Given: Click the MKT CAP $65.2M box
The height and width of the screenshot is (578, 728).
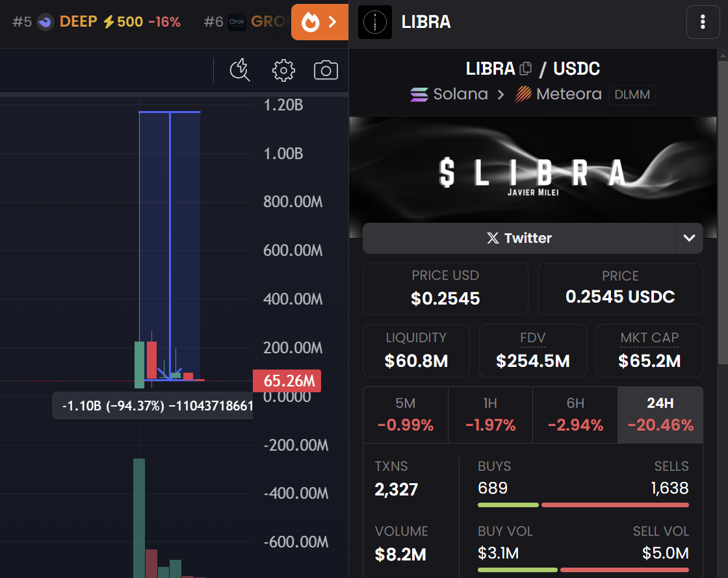Looking at the screenshot, I should click(x=649, y=351).
